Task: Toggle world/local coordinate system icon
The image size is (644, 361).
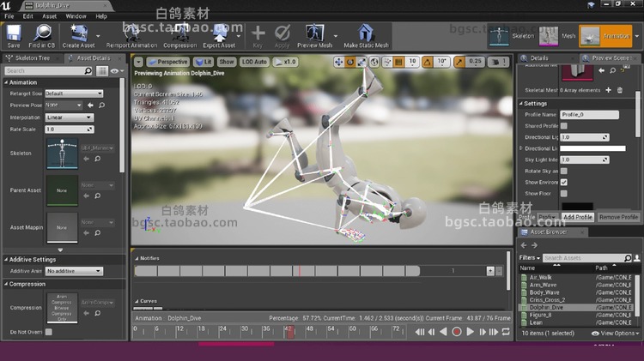Action: 374,62
